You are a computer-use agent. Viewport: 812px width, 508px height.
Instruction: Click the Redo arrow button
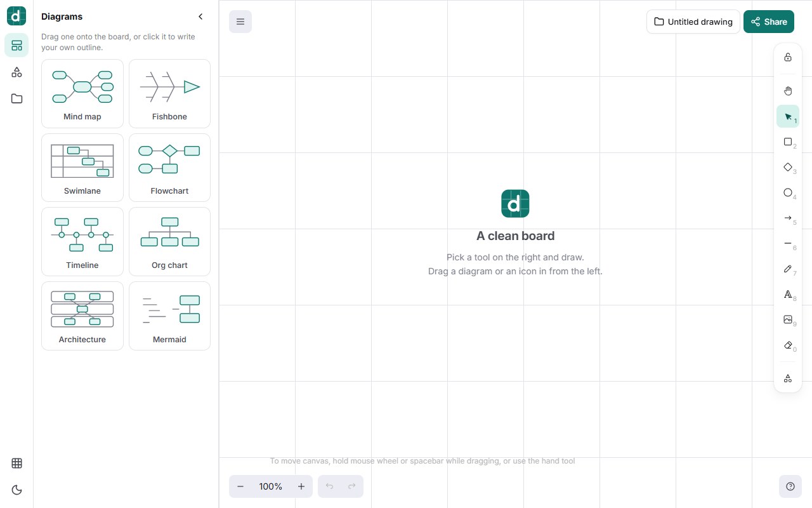pos(352,486)
